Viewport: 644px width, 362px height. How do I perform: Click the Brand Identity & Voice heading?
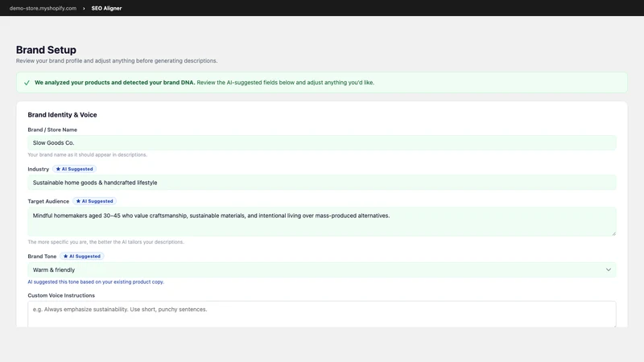point(63,115)
